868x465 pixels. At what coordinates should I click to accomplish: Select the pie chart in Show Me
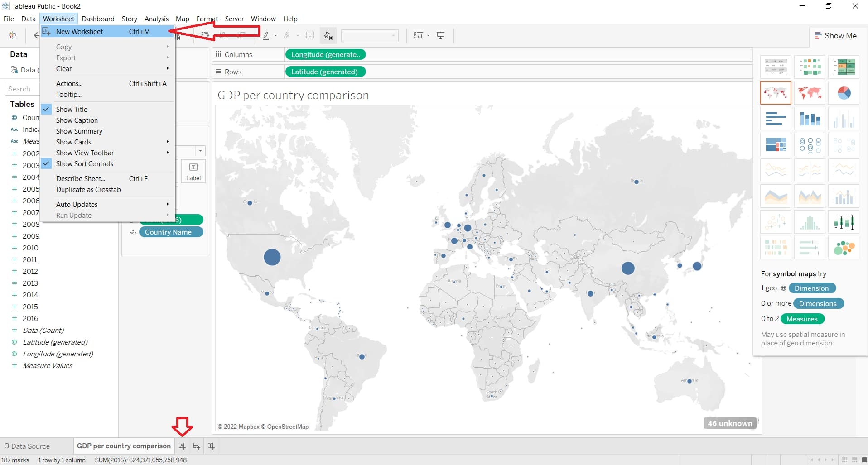click(844, 93)
